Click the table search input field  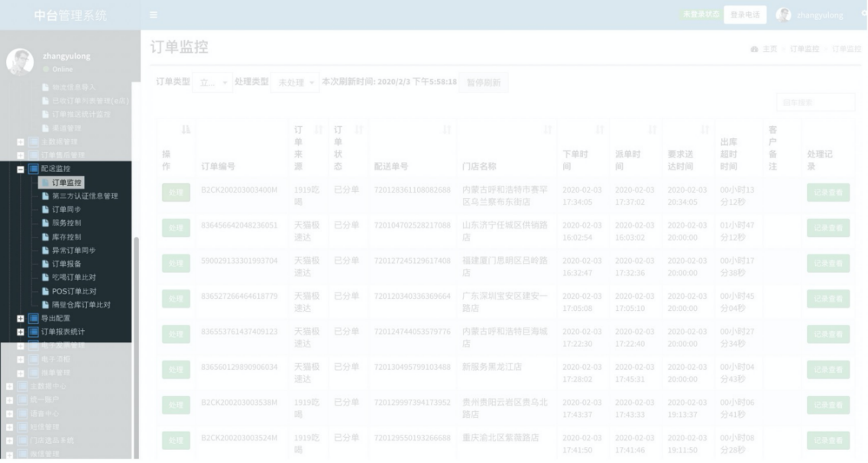coord(815,102)
